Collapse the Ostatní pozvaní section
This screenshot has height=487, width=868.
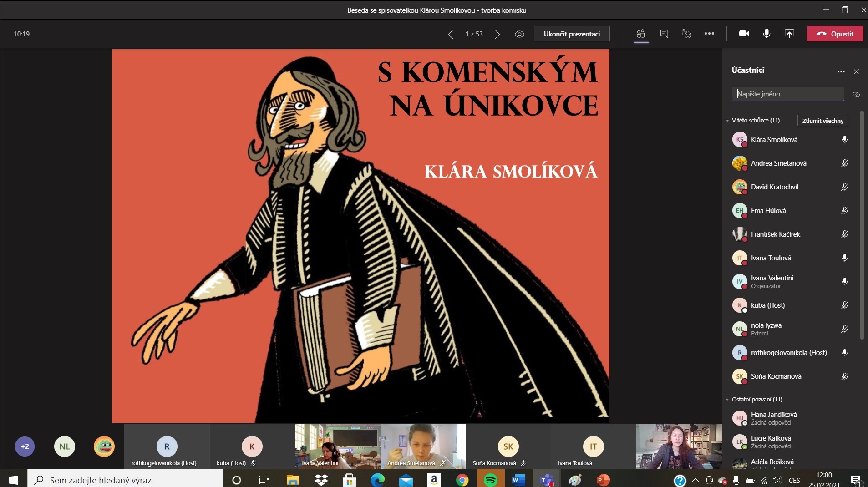click(727, 400)
